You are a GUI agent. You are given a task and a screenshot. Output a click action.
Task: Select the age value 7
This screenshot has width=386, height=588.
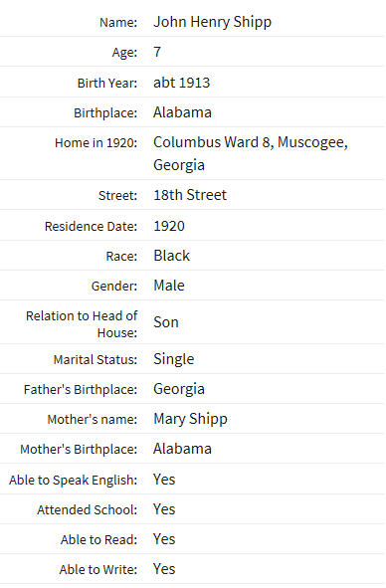click(x=157, y=52)
